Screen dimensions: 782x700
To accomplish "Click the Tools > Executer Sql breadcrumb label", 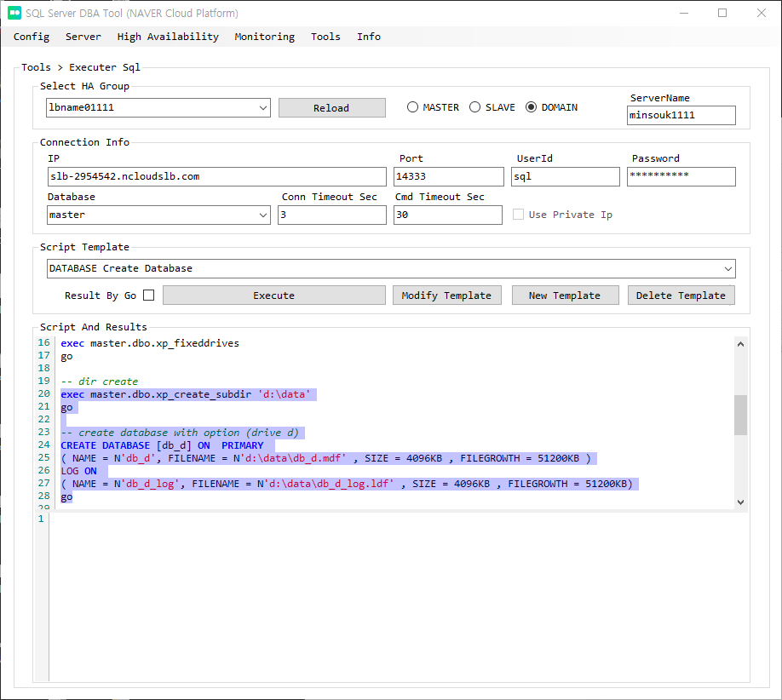I will pyautogui.click(x=80, y=67).
